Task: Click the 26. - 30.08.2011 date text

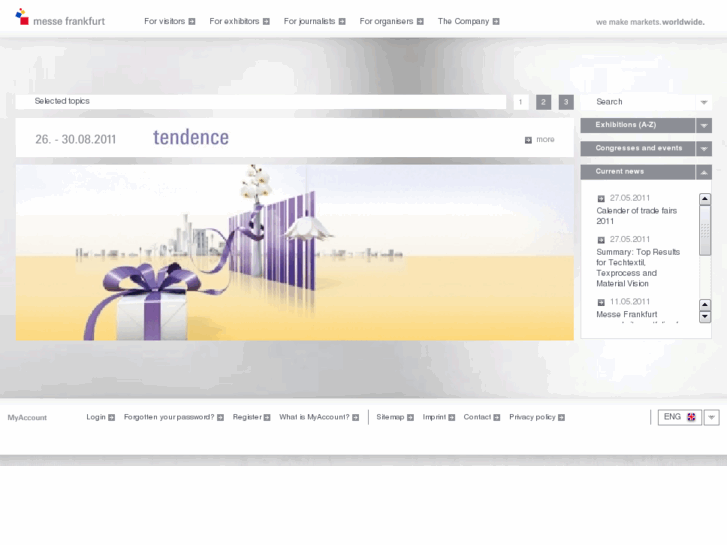Action: [x=76, y=139]
